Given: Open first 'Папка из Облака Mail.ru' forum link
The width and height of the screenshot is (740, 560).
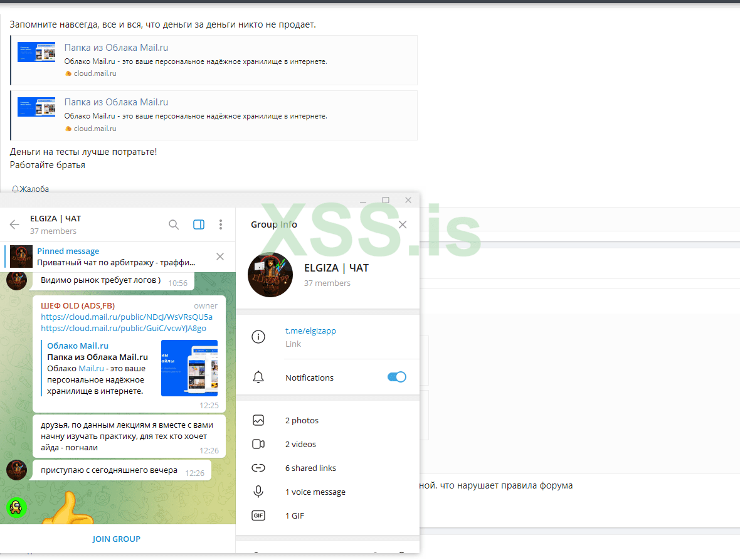Looking at the screenshot, I should pos(116,48).
